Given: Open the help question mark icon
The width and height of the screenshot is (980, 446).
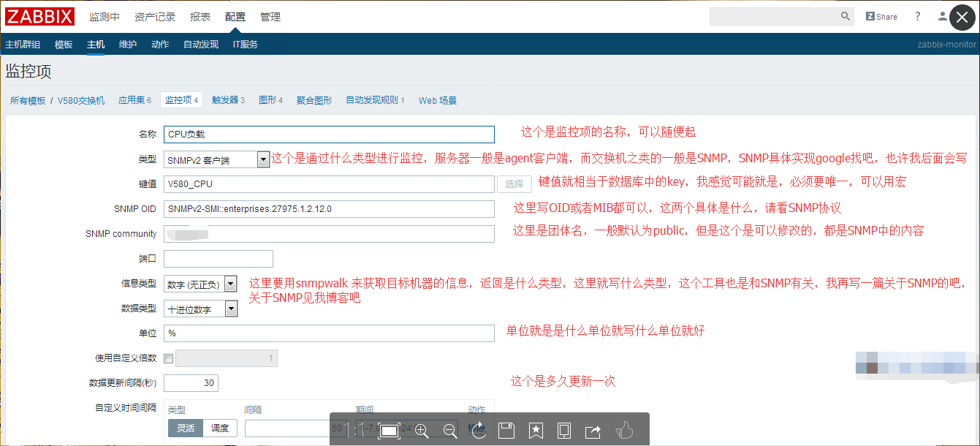Looking at the screenshot, I should pos(918,16).
